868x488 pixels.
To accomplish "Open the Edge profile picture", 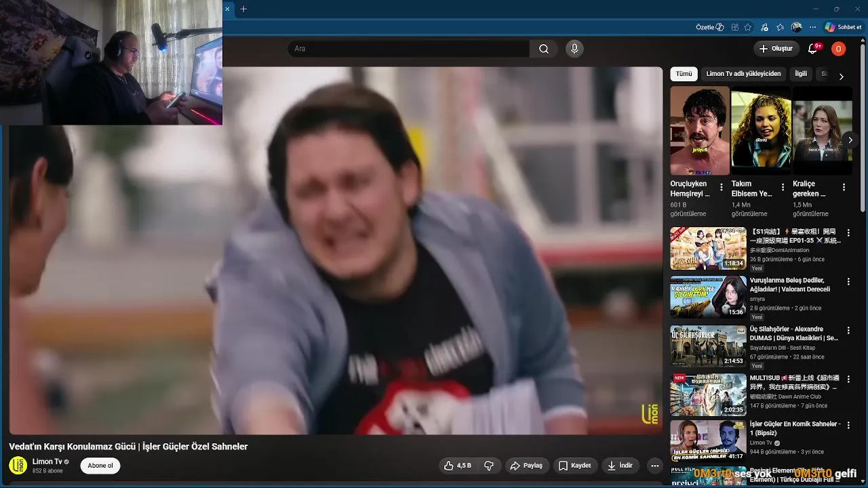I will pos(797,27).
